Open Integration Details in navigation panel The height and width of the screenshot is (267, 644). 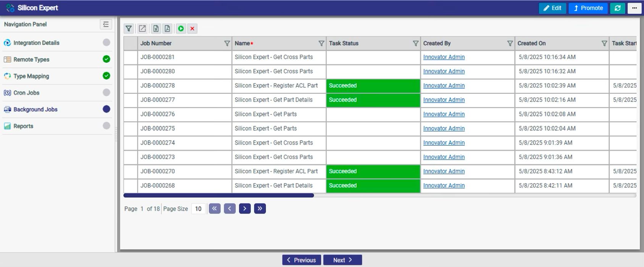57,43
